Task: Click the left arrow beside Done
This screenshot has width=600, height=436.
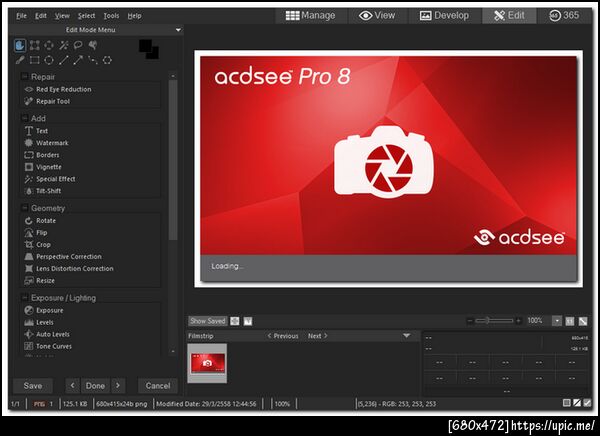Action: coord(73,386)
